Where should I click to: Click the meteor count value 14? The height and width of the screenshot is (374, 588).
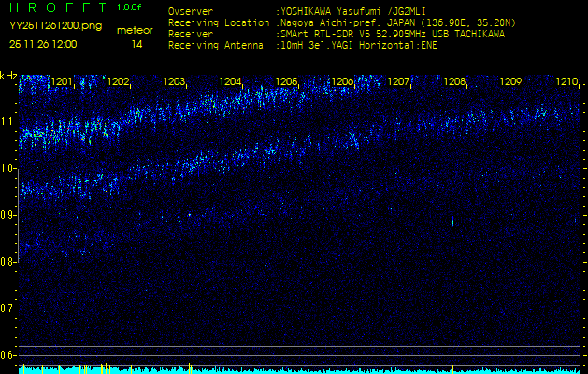(137, 44)
